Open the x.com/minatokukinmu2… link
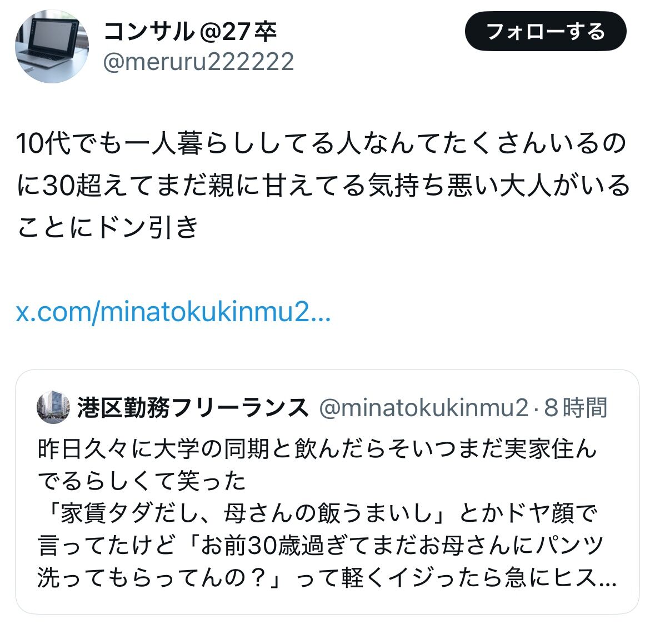This screenshot has width=655, height=644. 173,312
